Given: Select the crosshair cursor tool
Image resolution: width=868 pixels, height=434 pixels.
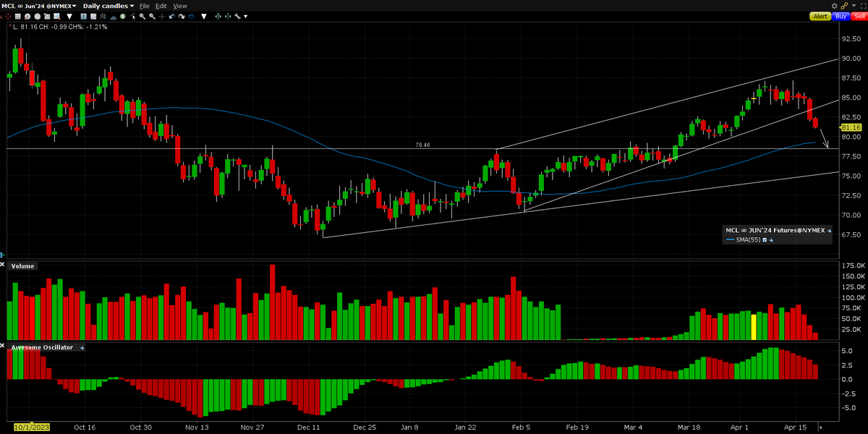Looking at the screenshot, I should (x=161, y=16).
